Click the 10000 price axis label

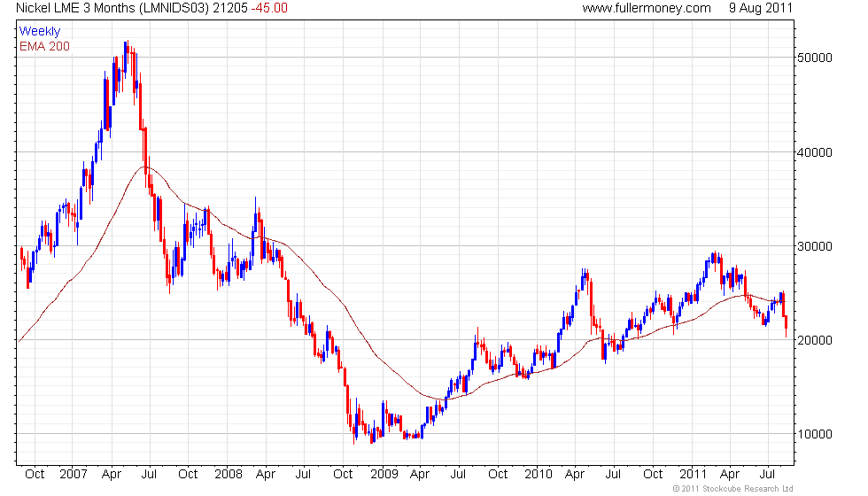tap(814, 435)
